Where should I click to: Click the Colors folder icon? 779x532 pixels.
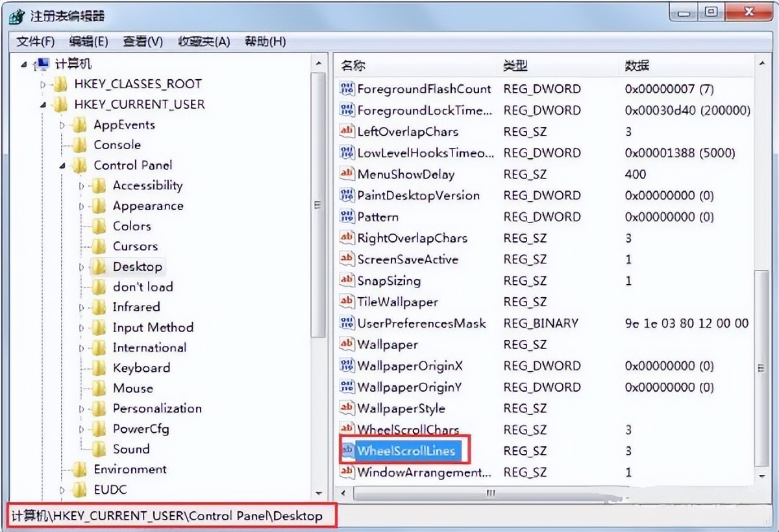click(x=99, y=226)
